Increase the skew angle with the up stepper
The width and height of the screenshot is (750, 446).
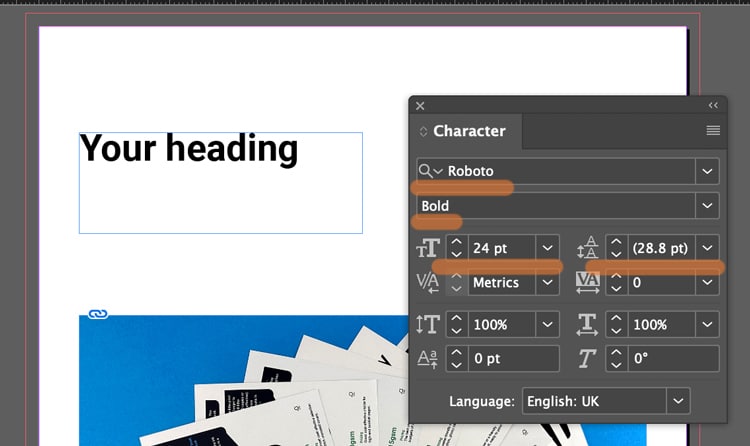tap(616, 353)
